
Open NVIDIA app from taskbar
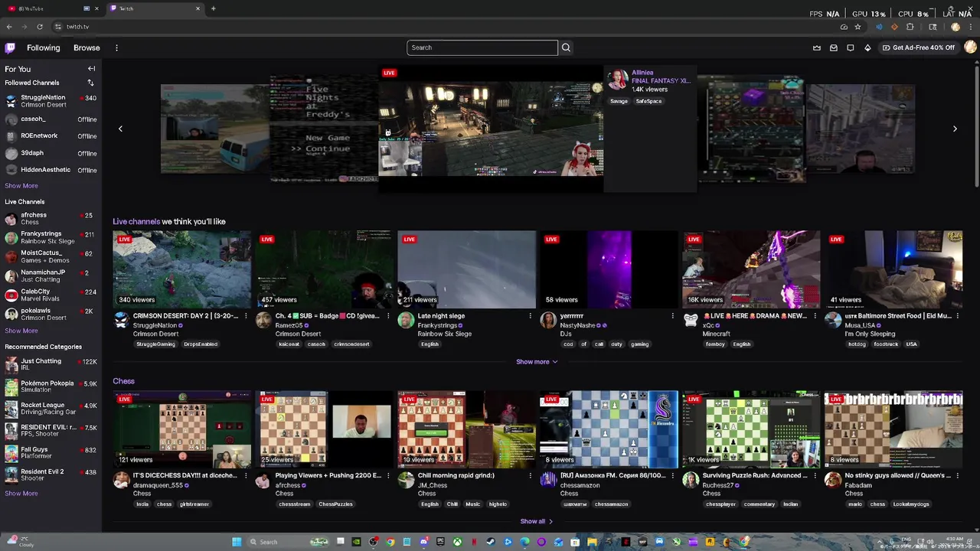(x=356, y=542)
